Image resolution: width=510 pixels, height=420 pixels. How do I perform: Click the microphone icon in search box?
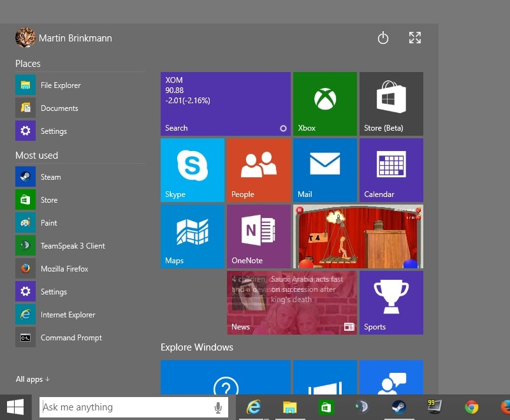click(x=218, y=407)
